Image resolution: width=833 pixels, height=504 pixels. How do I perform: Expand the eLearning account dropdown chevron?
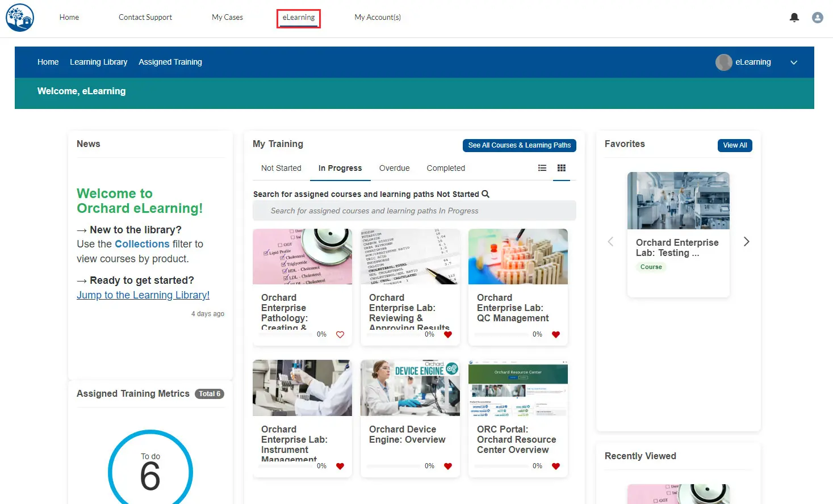pyautogui.click(x=794, y=62)
